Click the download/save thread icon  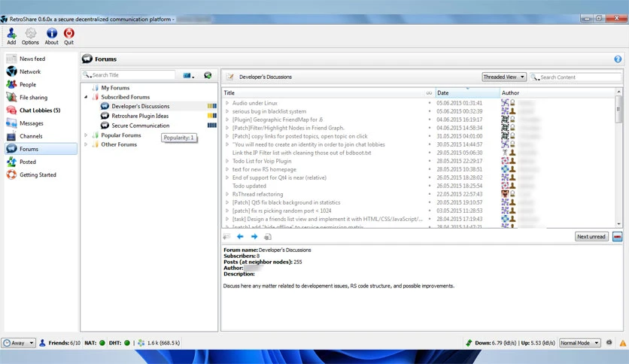click(x=268, y=236)
